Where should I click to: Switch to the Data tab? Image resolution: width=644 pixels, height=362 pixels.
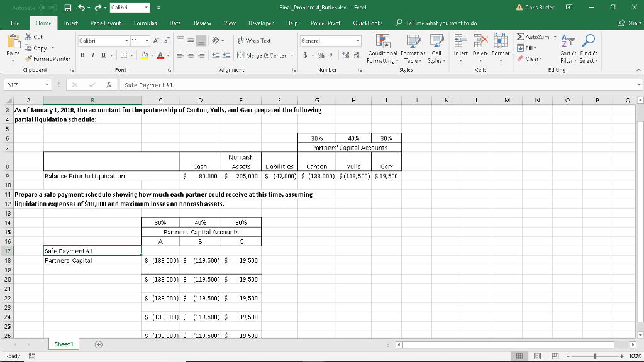coord(175,23)
